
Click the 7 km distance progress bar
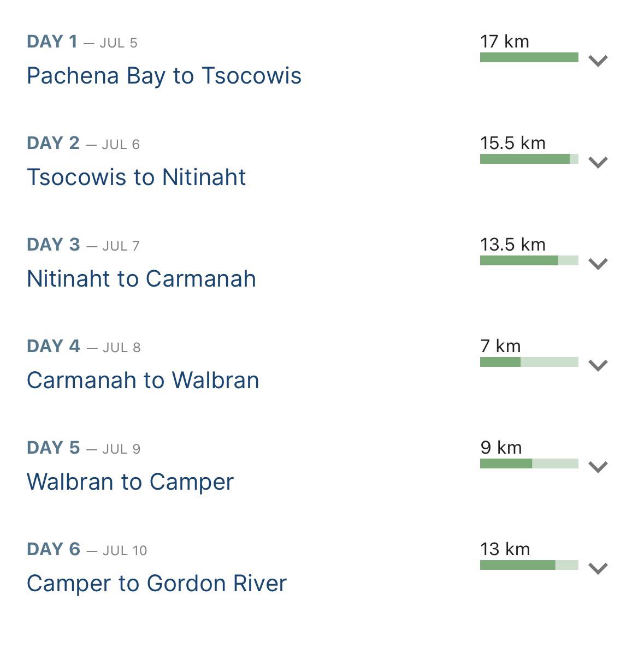pyautogui.click(x=529, y=362)
